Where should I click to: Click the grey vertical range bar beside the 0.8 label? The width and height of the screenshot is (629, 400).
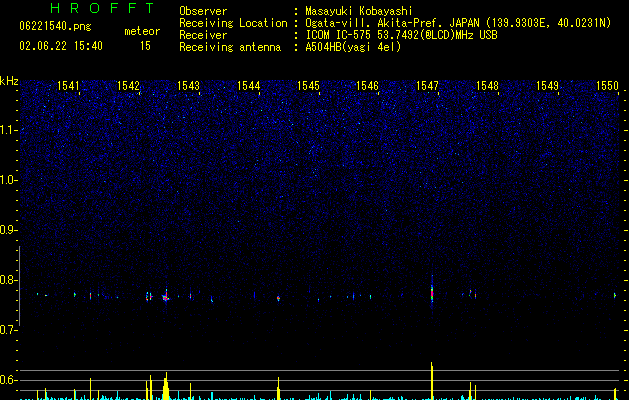(x=20, y=286)
